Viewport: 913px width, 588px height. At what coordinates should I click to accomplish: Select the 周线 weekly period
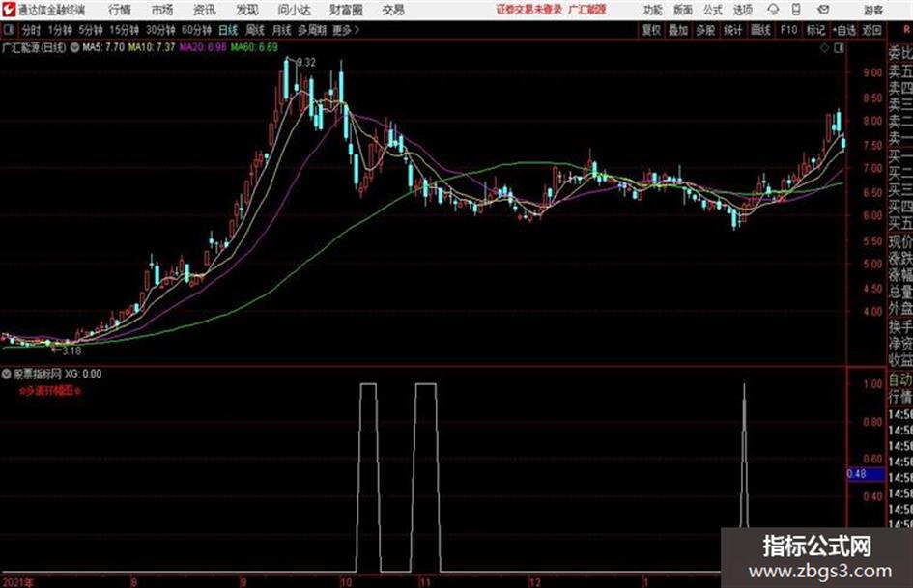click(x=255, y=30)
